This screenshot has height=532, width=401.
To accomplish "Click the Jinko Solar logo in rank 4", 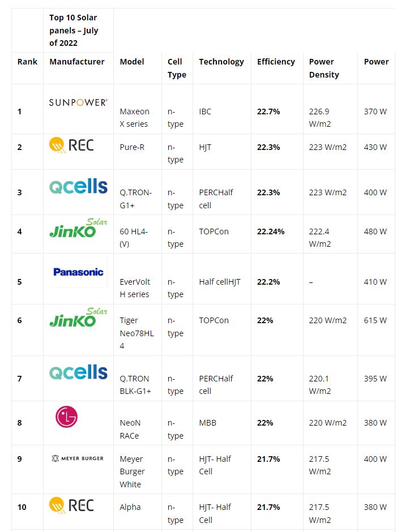I will pos(78,228).
